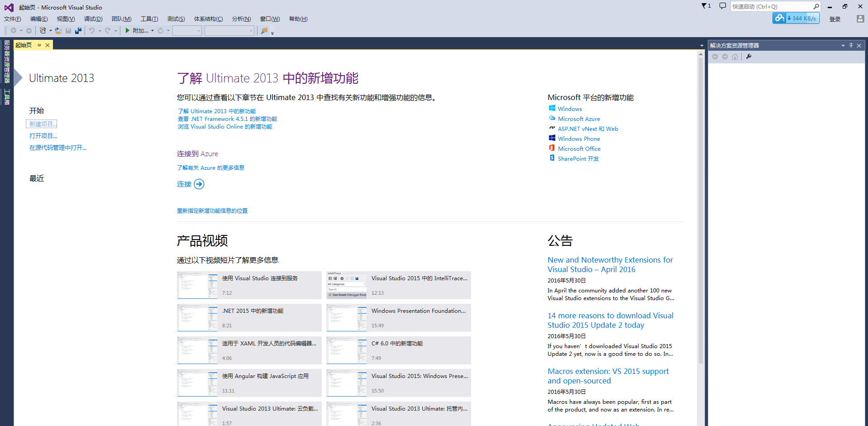Screen dimensions: 868x426
Task: Click Solution Explorer properties wrench icon
Action: tap(749, 57)
